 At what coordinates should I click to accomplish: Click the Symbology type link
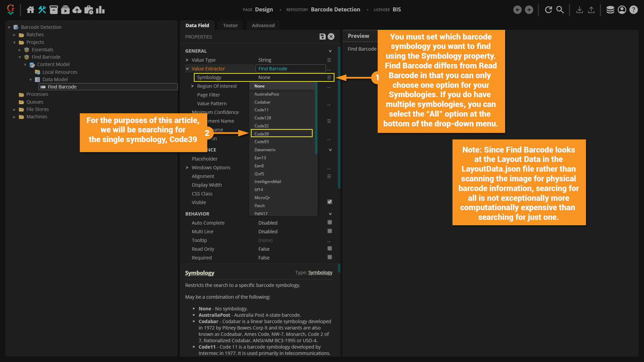point(320,273)
